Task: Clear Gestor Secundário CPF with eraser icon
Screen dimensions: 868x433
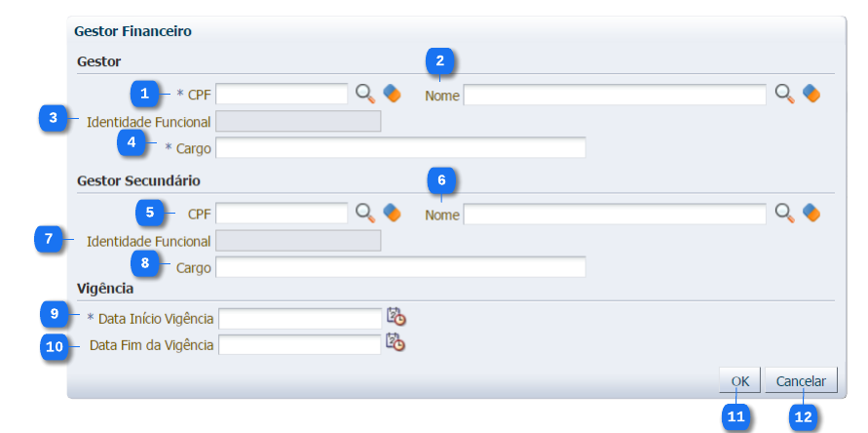Action: 392,213
